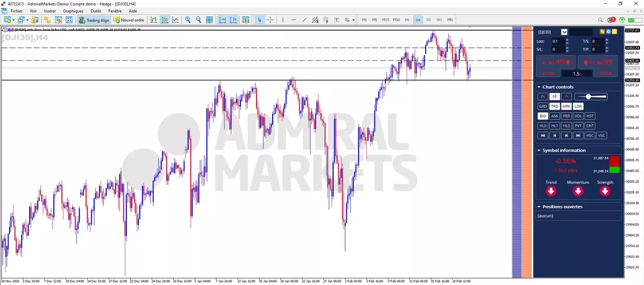Viewport: 644px width, 285px height.
Task: Open the Fichier menu
Action: (x=17, y=11)
